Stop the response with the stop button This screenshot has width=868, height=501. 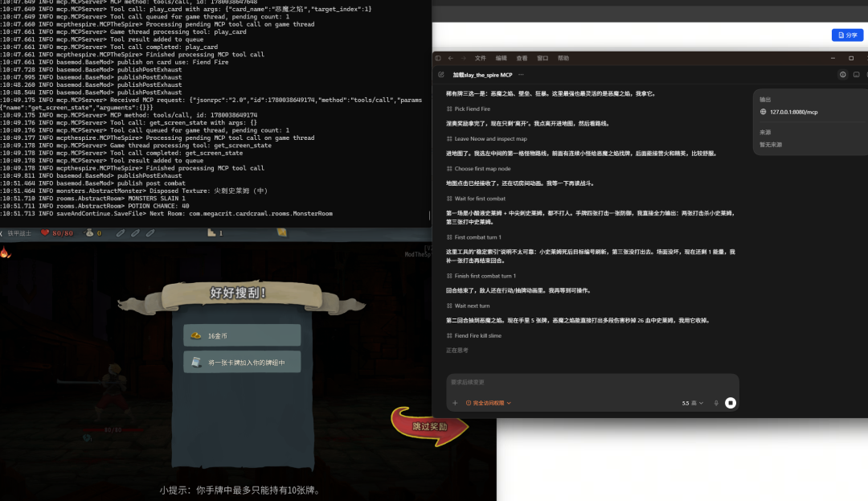click(x=730, y=403)
